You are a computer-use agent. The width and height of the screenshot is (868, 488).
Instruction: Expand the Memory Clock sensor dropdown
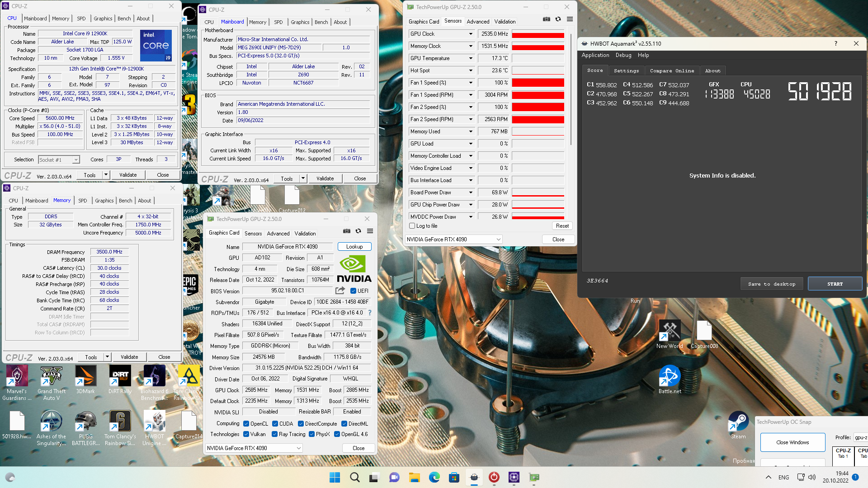pyautogui.click(x=471, y=46)
